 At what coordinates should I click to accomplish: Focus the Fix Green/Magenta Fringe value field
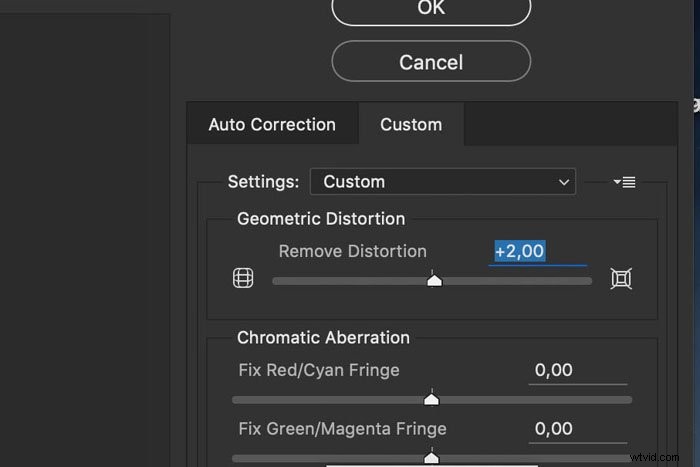578,429
